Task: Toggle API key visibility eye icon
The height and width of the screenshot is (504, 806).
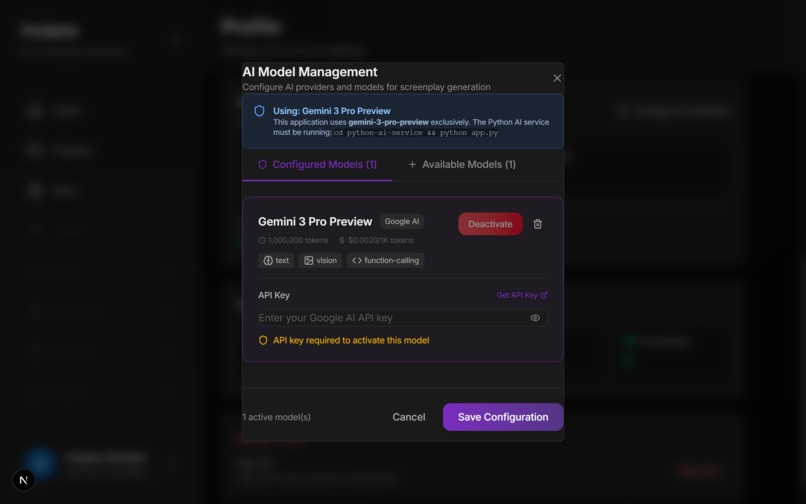Action: pyautogui.click(x=535, y=318)
